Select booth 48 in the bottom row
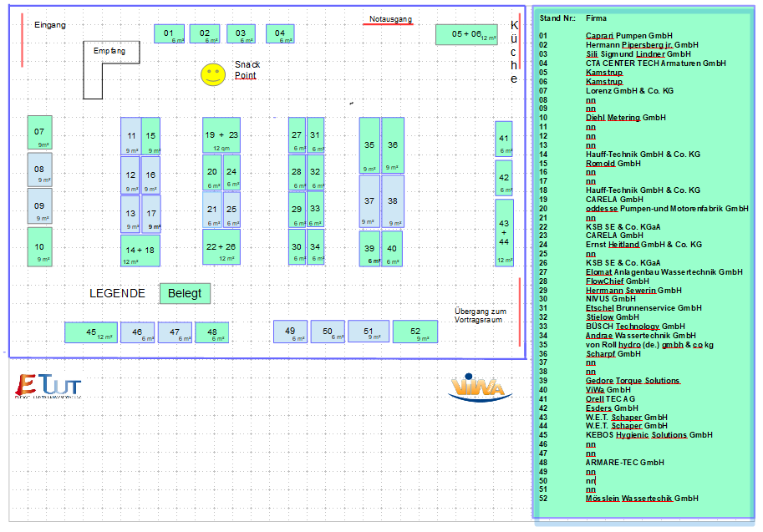Screen dimensions: 763x532 click(x=212, y=332)
